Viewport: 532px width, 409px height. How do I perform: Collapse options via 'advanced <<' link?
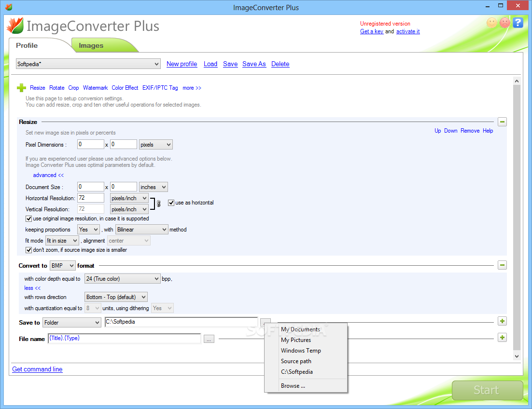click(48, 175)
